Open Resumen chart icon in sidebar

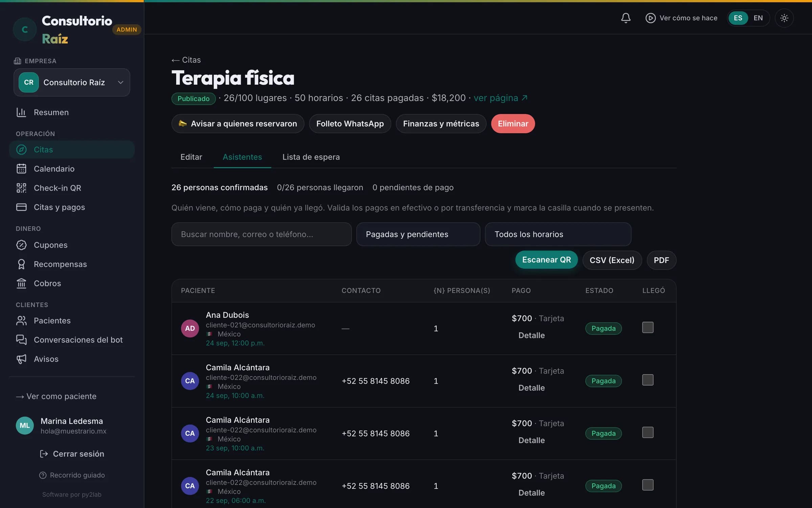pos(21,112)
